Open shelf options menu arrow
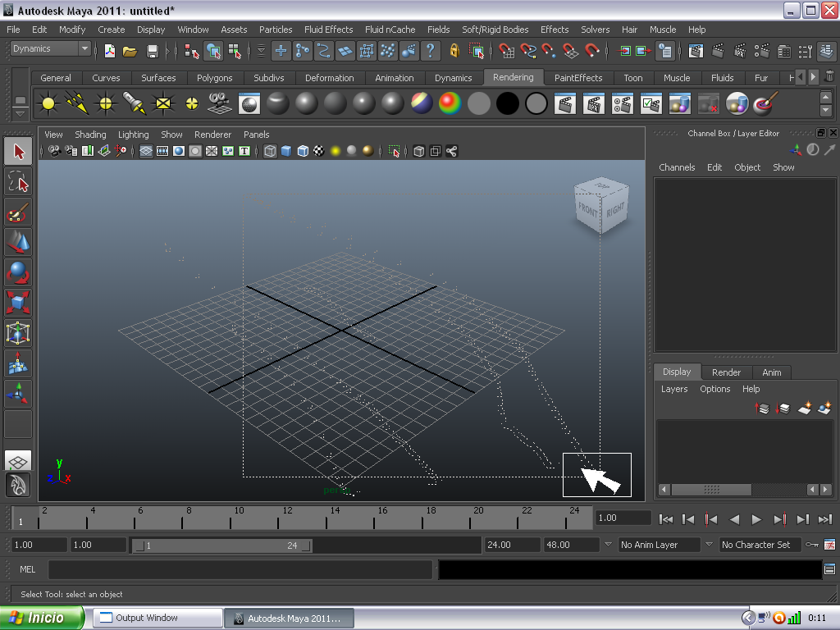The image size is (840, 630). 20,113
